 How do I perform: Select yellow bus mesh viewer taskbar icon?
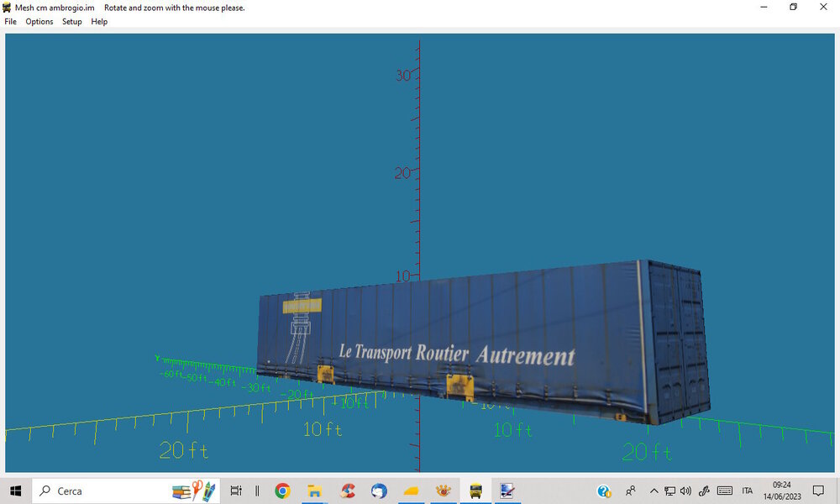pos(475,491)
